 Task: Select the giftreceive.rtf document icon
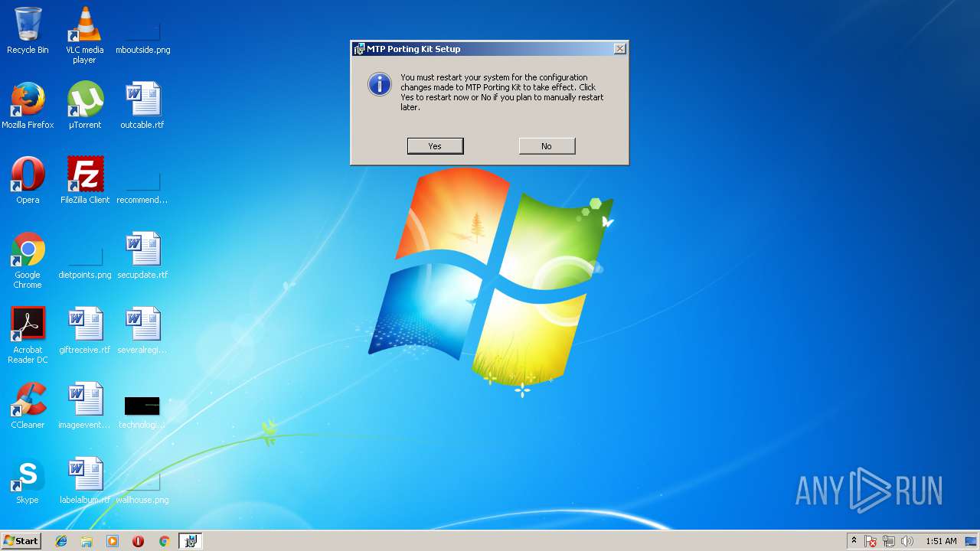coord(84,331)
